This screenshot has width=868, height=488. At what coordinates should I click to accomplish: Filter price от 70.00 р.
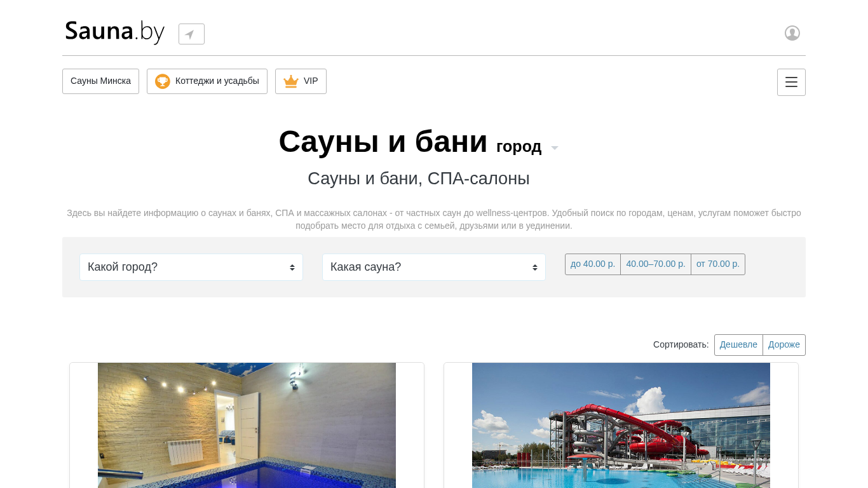click(718, 264)
